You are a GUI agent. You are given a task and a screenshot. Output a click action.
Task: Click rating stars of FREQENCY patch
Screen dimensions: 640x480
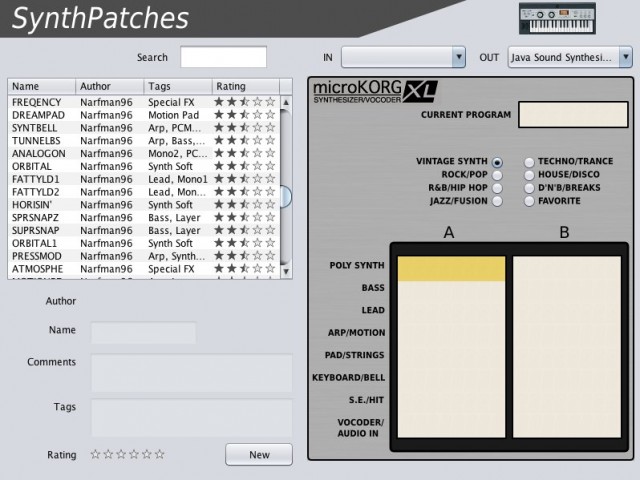pos(244,102)
